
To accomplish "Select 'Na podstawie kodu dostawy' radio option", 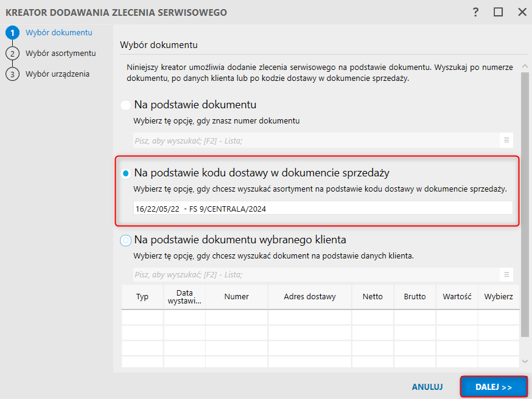I will tap(126, 173).
